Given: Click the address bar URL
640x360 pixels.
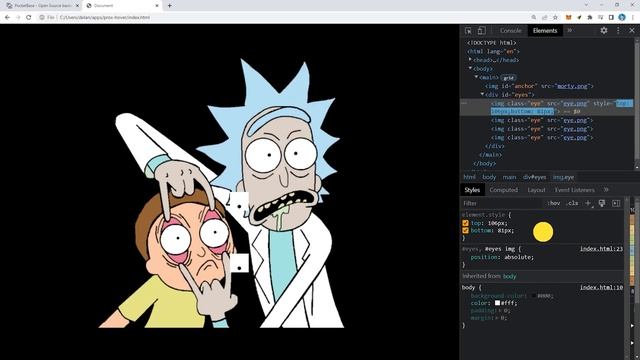Looking at the screenshot, I should pos(105,18).
